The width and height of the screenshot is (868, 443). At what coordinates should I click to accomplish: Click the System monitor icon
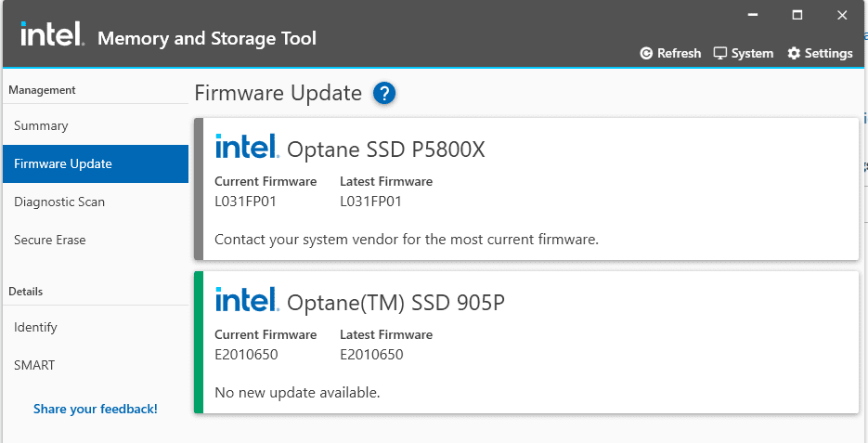pyautogui.click(x=719, y=53)
